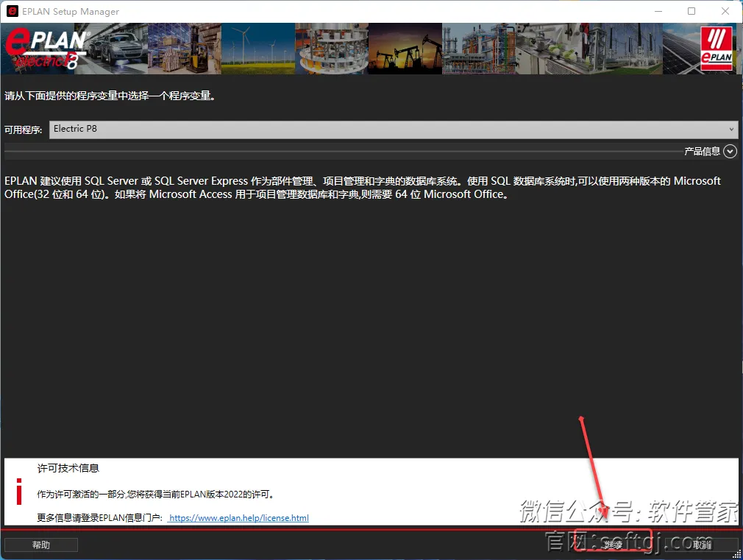Select the oil pump banner image
The image size is (743, 560).
tap(405, 48)
